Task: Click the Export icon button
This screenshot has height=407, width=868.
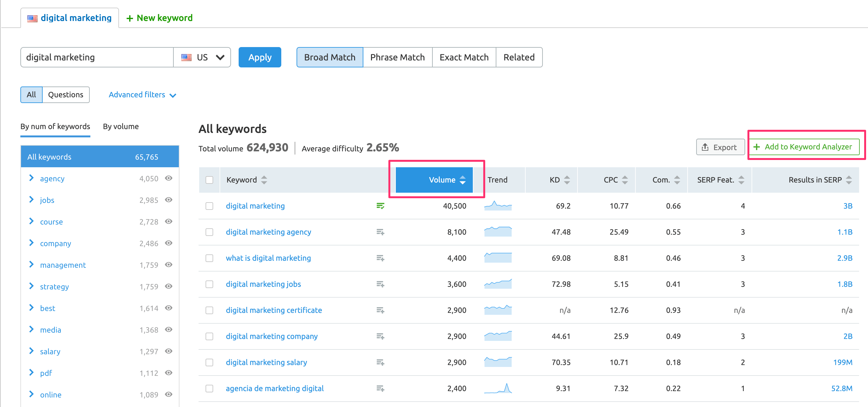Action: [x=720, y=147]
